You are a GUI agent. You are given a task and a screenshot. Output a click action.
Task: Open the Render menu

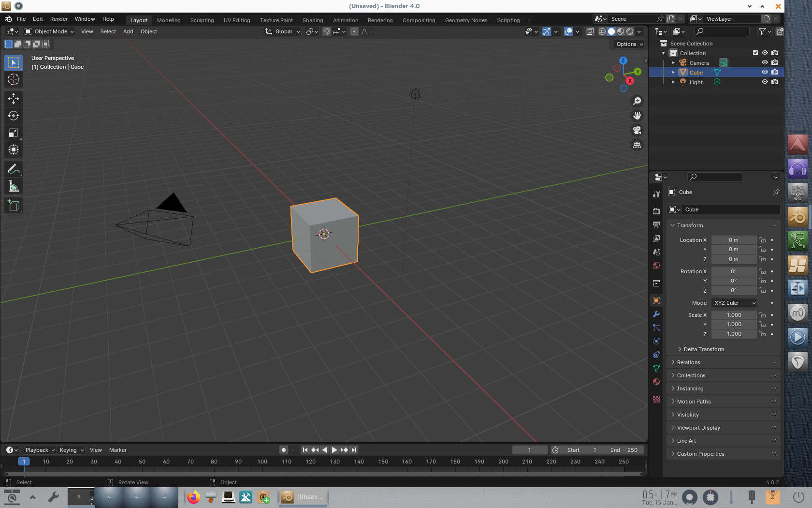pos(58,19)
